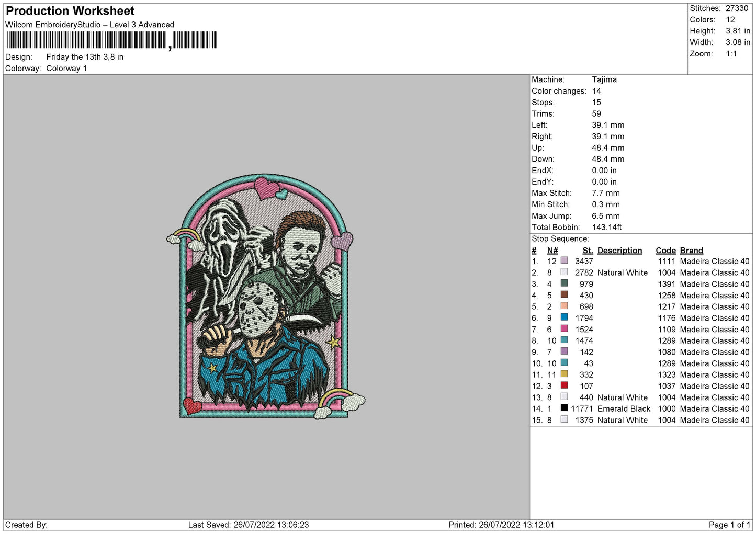This screenshot has height=534, width=756.
Task: Click the Brand column header
Action: [691, 251]
